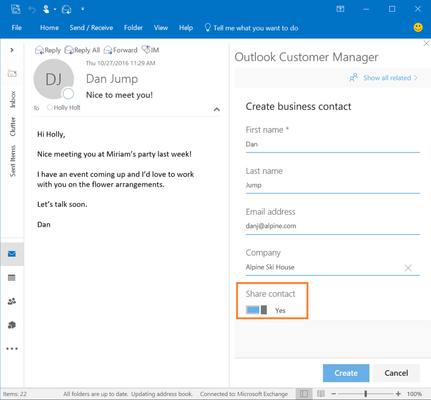
Task: Expand the collapsed folder pane arrow
Action: 12,50
